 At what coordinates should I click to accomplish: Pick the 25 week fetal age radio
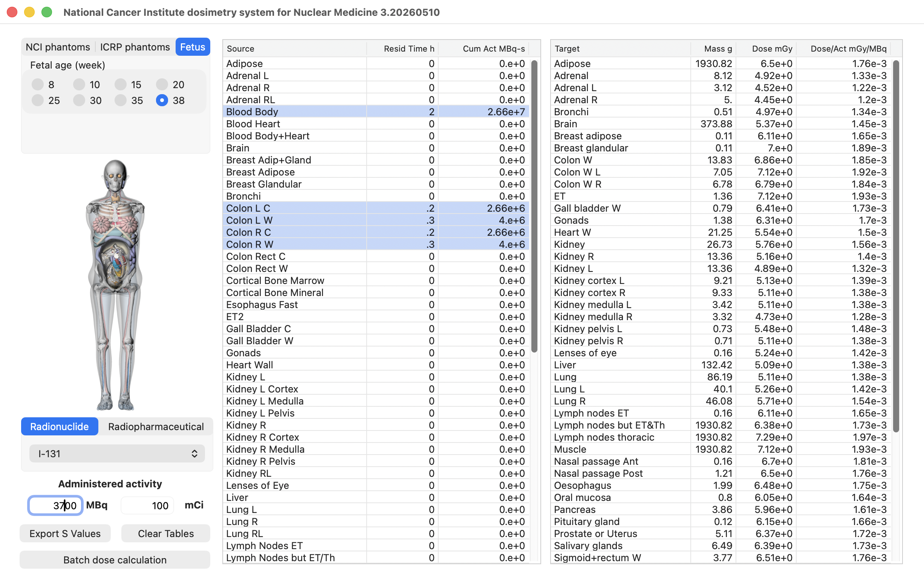tap(38, 101)
